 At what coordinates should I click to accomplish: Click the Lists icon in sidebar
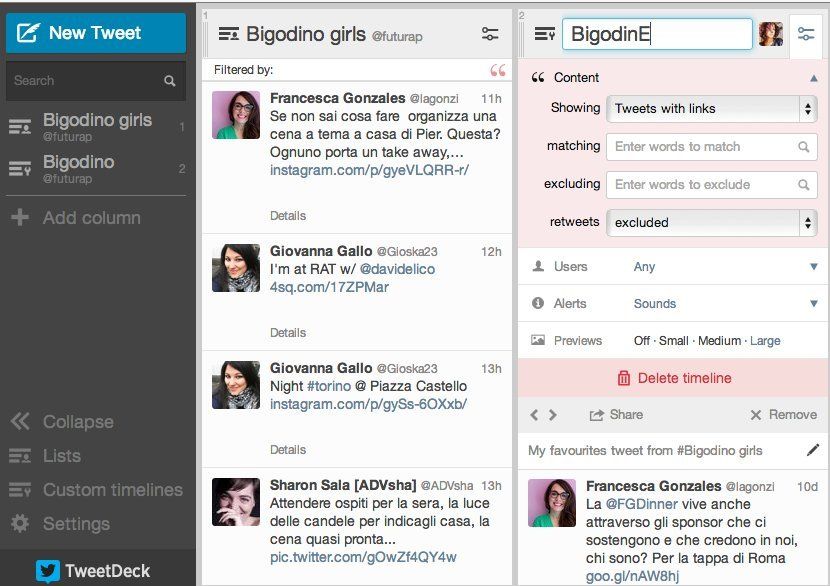click(x=20, y=456)
